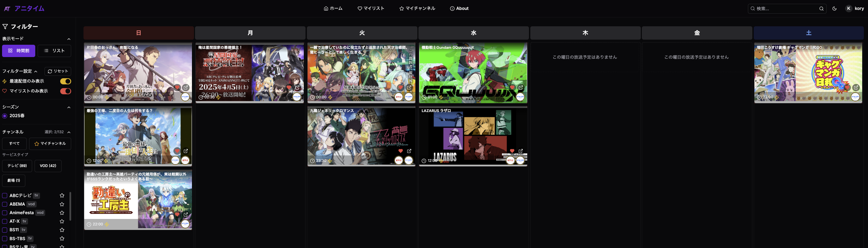Check the AT-X channel checkbox
The width and height of the screenshot is (868, 248).
[5, 221]
